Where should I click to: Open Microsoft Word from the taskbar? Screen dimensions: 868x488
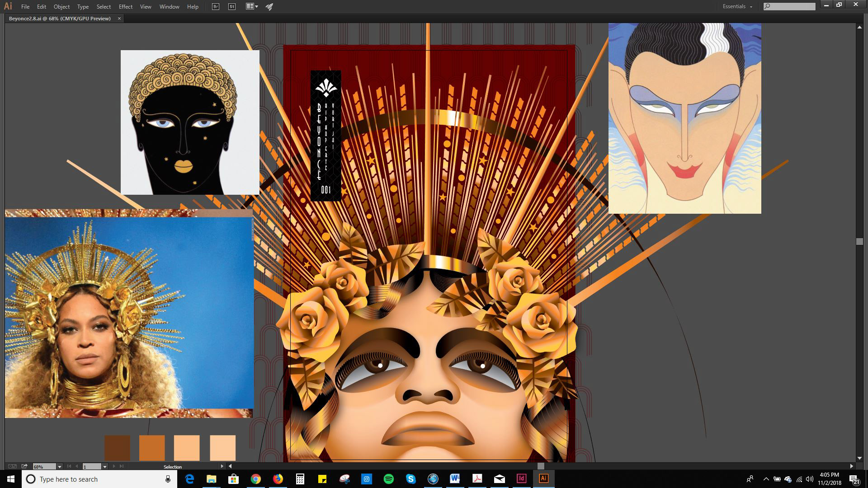tap(455, 479)
